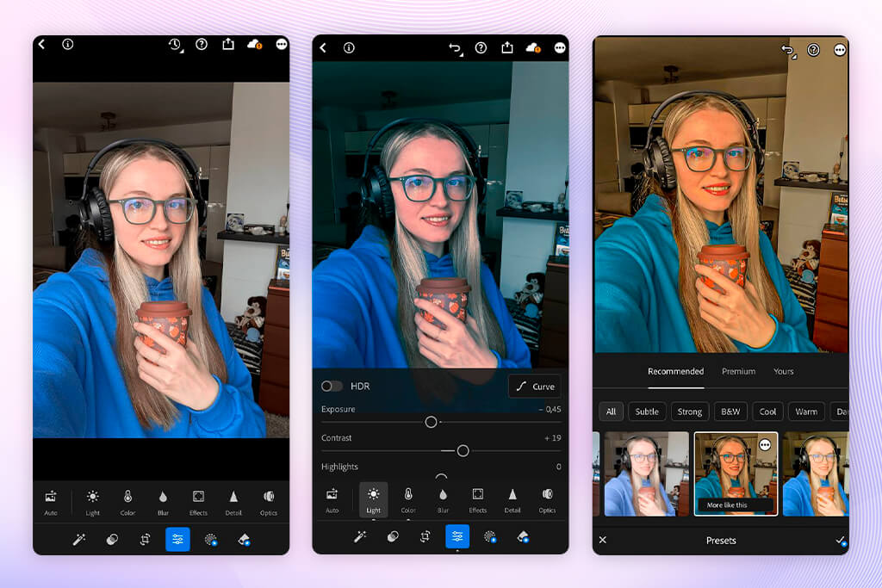
Task: Tap highlighted Edit sliders in middle phone
Action: click(457, 537)
